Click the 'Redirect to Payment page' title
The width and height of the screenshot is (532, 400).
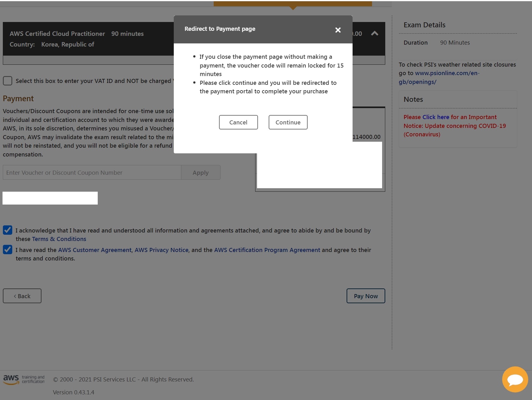tap(220, 29)
